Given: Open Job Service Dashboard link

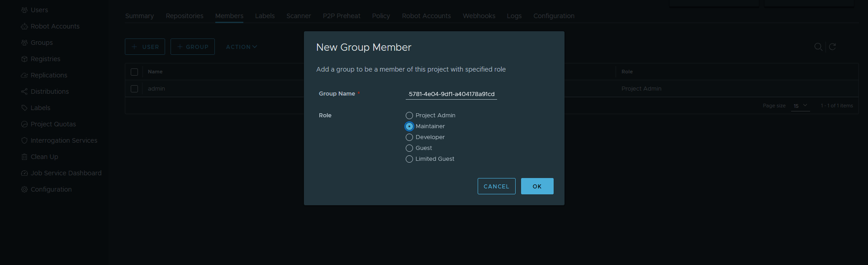Looking at the screenshot, I should point(66,173).
